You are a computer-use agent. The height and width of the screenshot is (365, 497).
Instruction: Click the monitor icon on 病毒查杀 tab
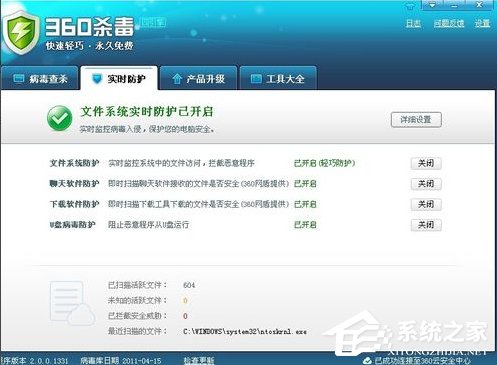point(19,79)
